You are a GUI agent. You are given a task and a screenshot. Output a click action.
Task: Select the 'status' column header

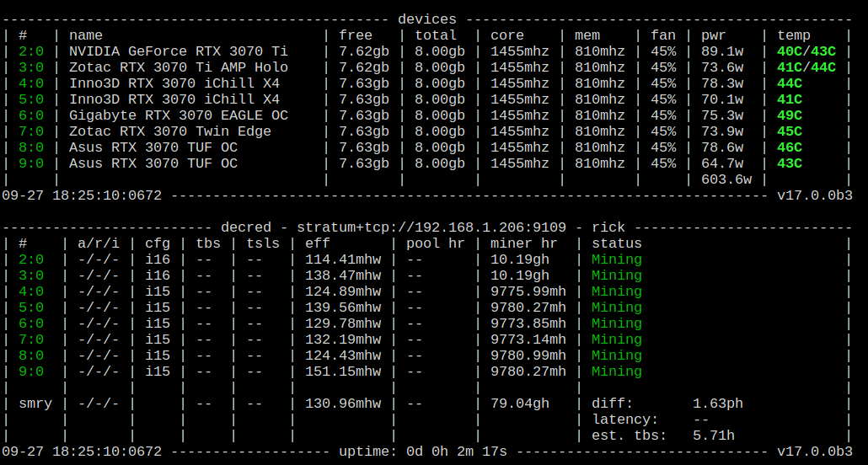(x=617, y=244)
